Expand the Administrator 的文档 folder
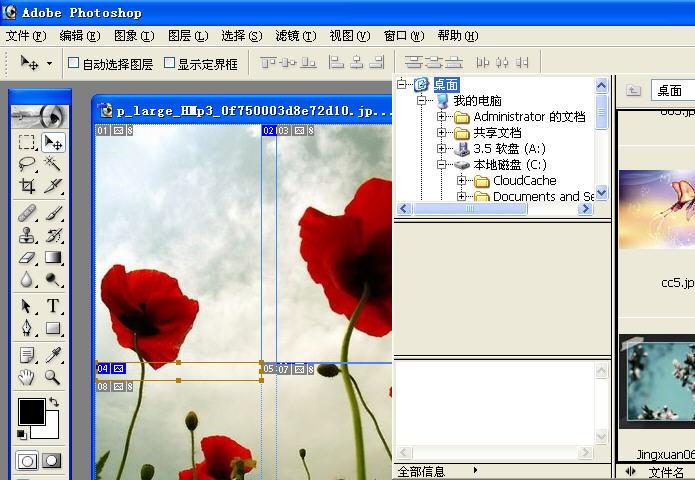The image size is (695, 480). point(441,117)
